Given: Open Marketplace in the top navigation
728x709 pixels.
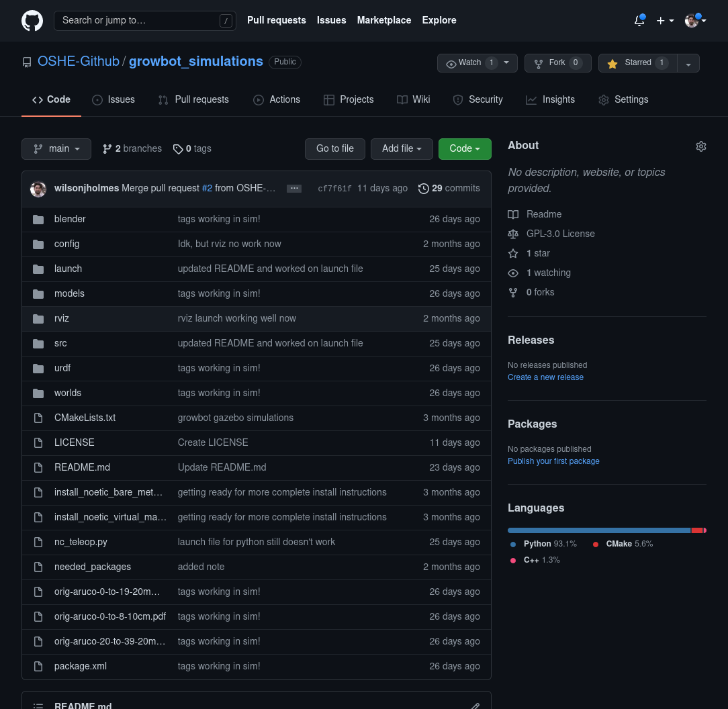Looking at the screenshot, I should point(384,20).
